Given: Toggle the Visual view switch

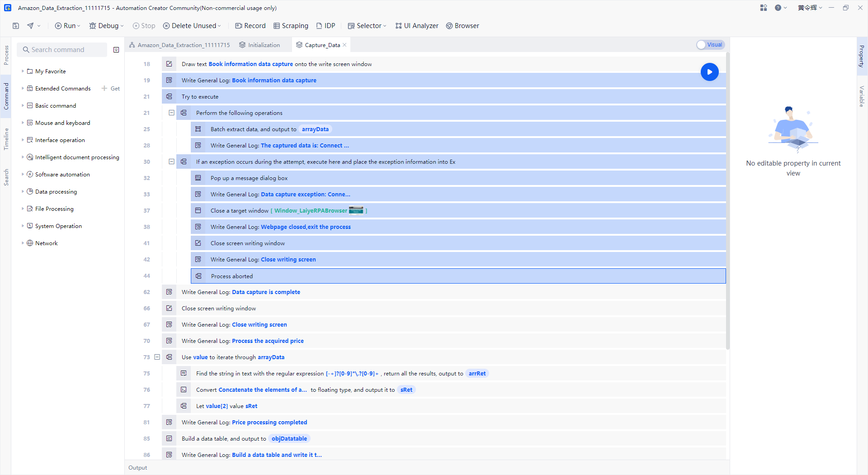Looking at the screenshot, I should [710, 45].
